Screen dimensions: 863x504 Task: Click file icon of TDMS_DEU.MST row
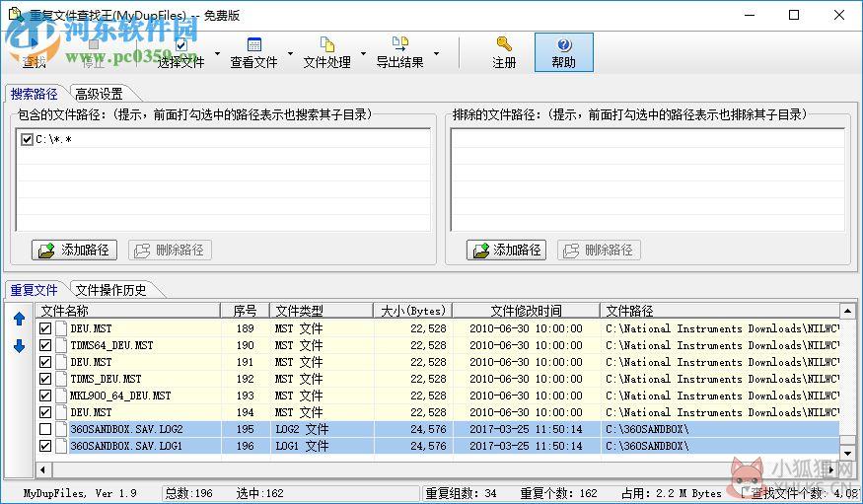coord(61,379)
